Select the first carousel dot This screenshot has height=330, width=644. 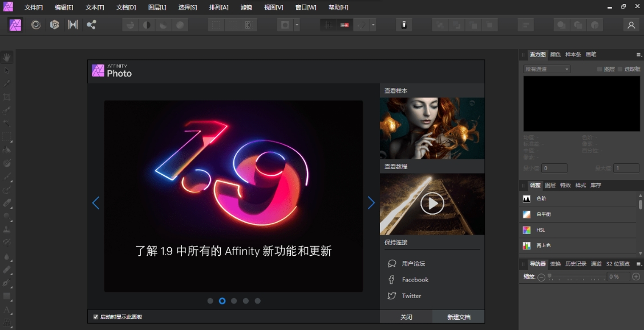[x=210, y=301]
